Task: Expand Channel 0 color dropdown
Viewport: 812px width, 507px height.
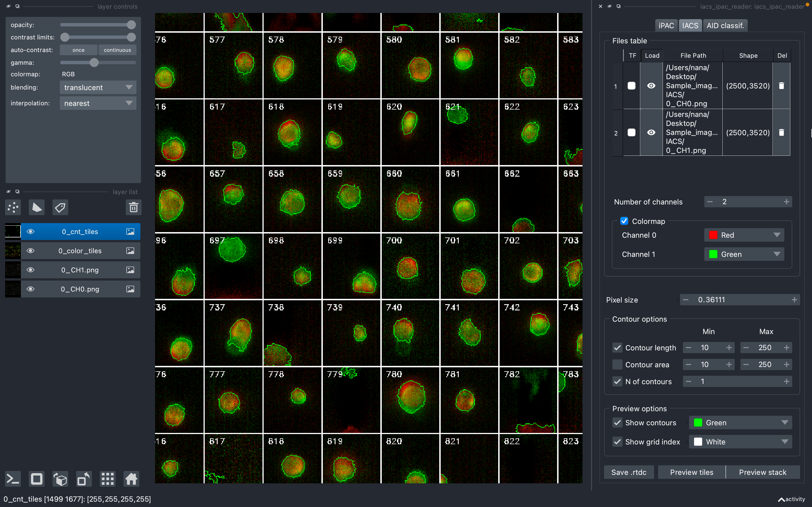Action: point(744,235)
